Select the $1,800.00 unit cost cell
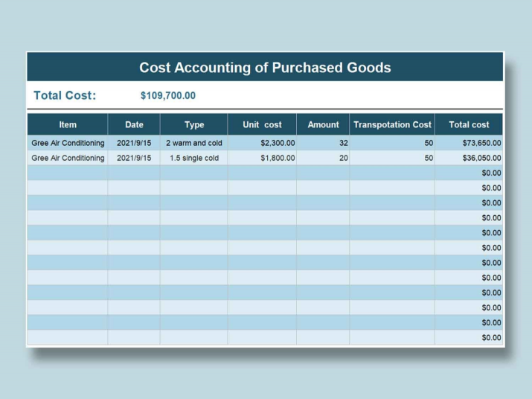The image size is (532, 399). point(262,158)
